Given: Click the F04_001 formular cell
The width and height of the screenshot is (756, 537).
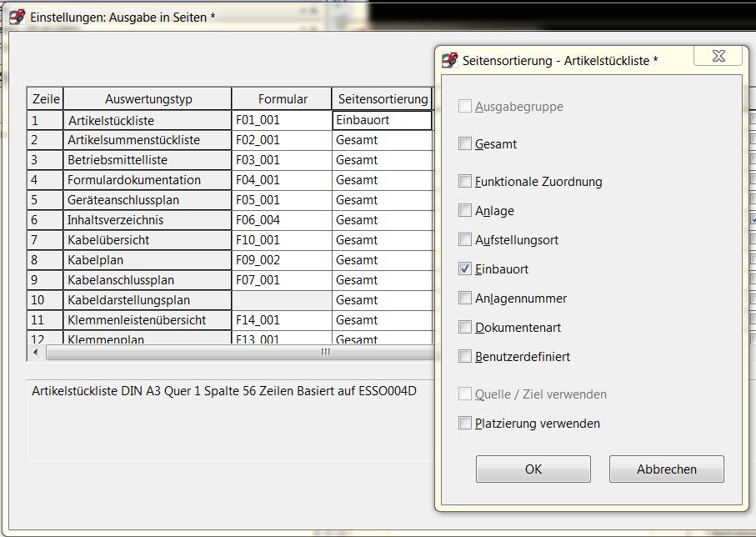Looking at the screenshot, I should point(282,180).
